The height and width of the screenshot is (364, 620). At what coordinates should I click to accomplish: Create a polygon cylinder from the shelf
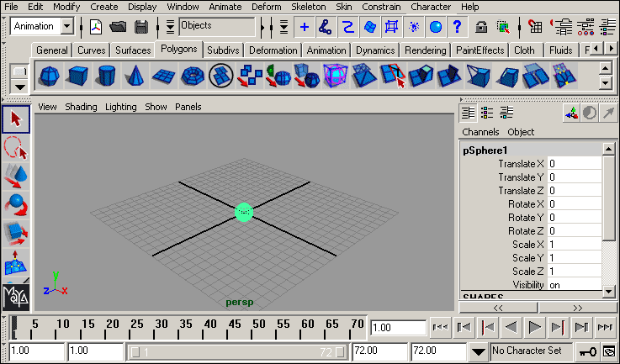click(x=105, y=76)
